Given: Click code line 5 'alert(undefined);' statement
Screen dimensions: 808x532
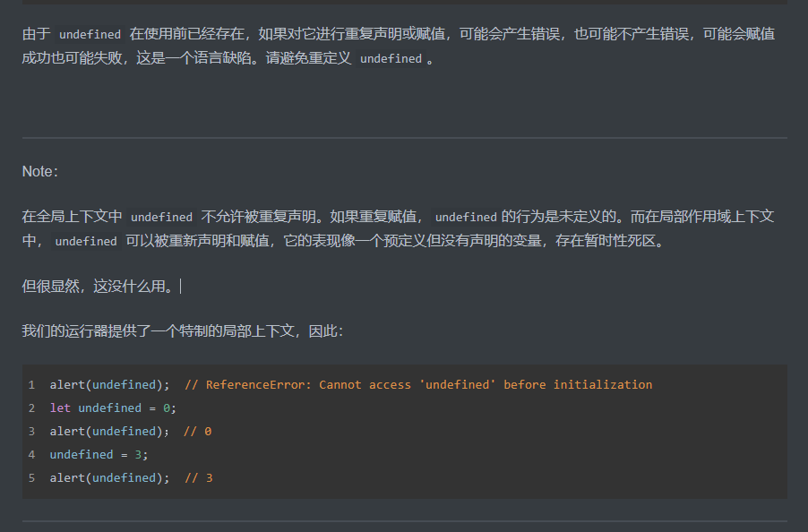Looking at the screenshot, I should (x=110, y=478).
